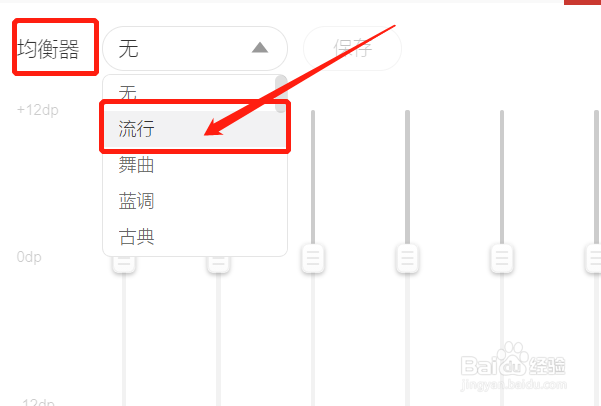The image size is (601, 406).
Task: Click lower track of first band slider
Action: 124,339
